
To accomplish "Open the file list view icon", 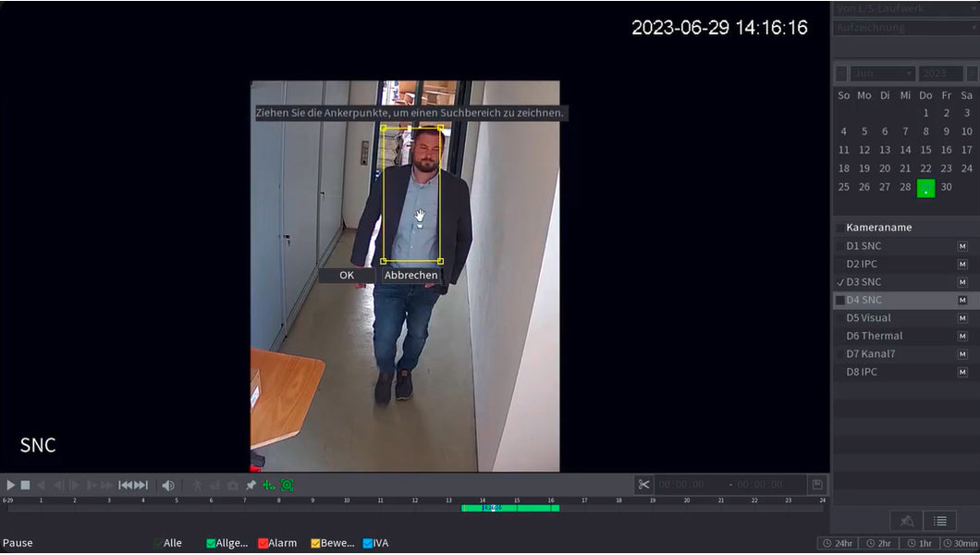I will [939, 521].
